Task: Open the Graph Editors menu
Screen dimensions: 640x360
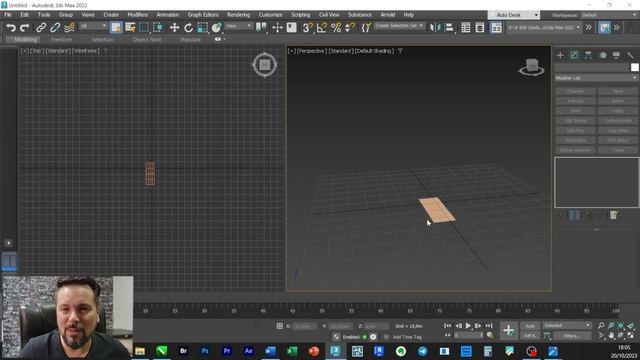Action: (x=203, y=15)
